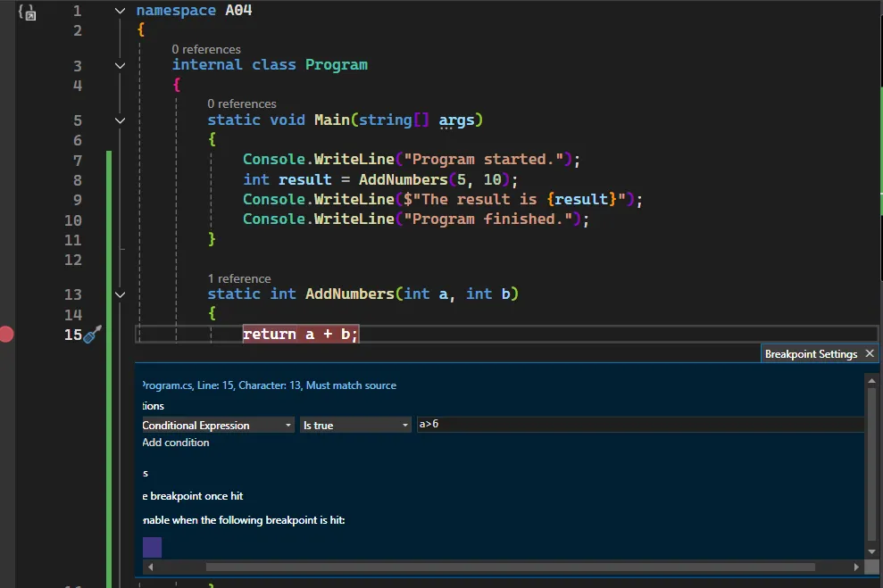Click the 0 references lens above class Program
This screenshot has height=588, width=883.
(x=206, y=49)
